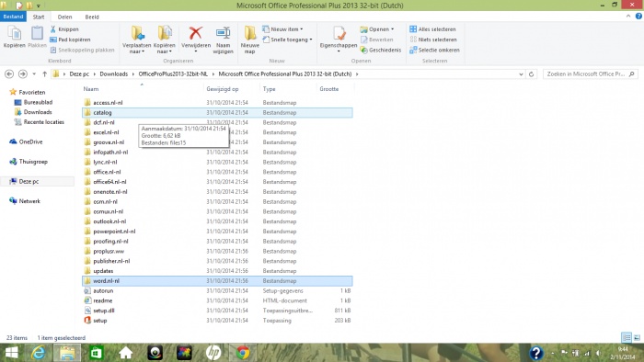Open Quick Access Toolbar customize arrow
Image resolution: width=644 pixels, height=362 pixels.
[x=39, y=6]
